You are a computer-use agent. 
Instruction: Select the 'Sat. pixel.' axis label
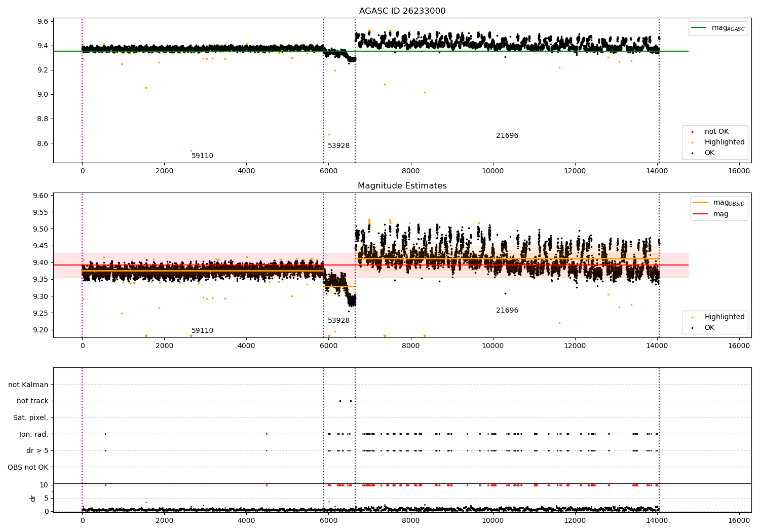[30, 417]
